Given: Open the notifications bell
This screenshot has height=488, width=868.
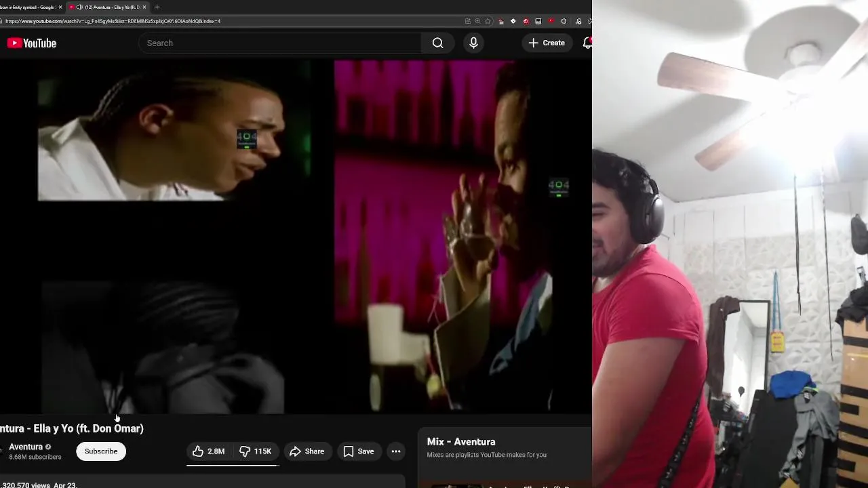Looking at the screenshot, I should [x=587, y=43].
